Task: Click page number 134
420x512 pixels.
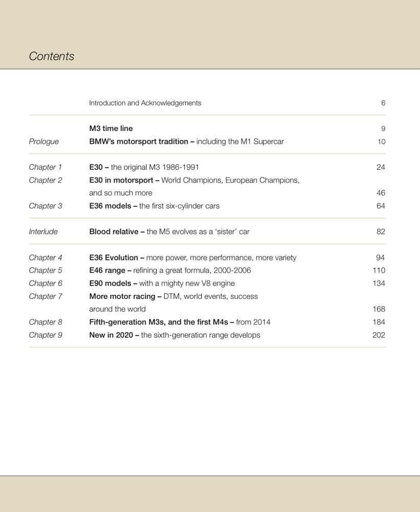Action: click(x=379, y=283)
